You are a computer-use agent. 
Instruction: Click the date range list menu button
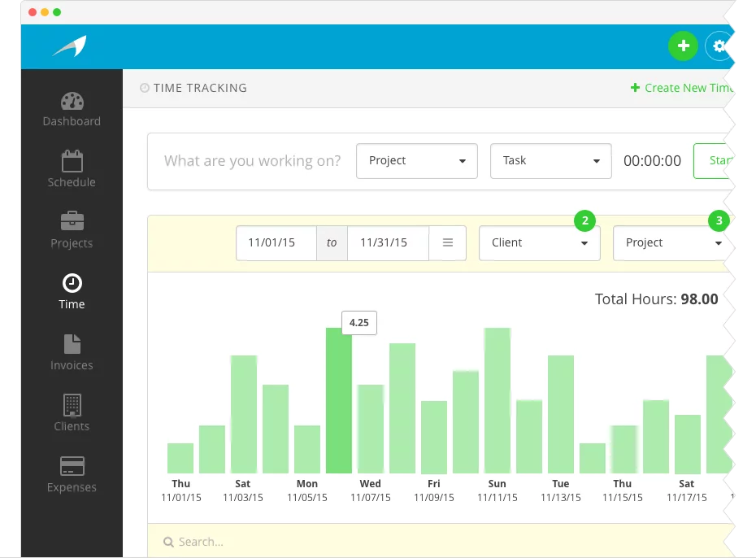point(447,243)
